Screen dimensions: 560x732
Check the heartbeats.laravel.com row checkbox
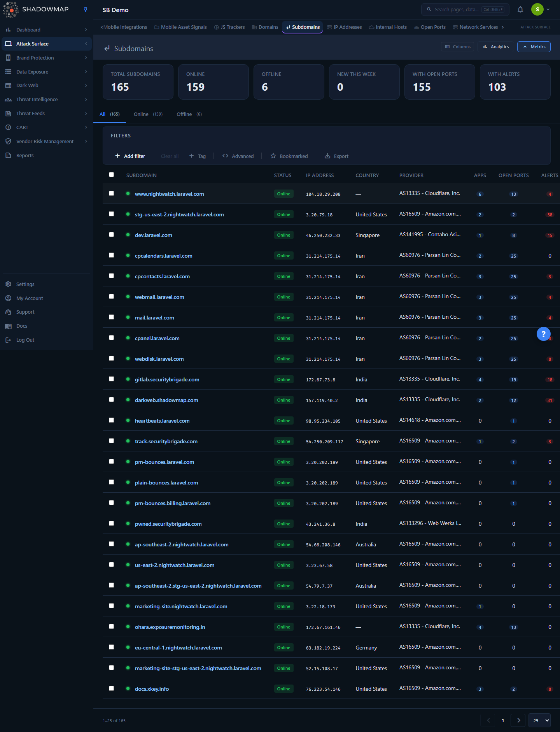click(112, 420)
